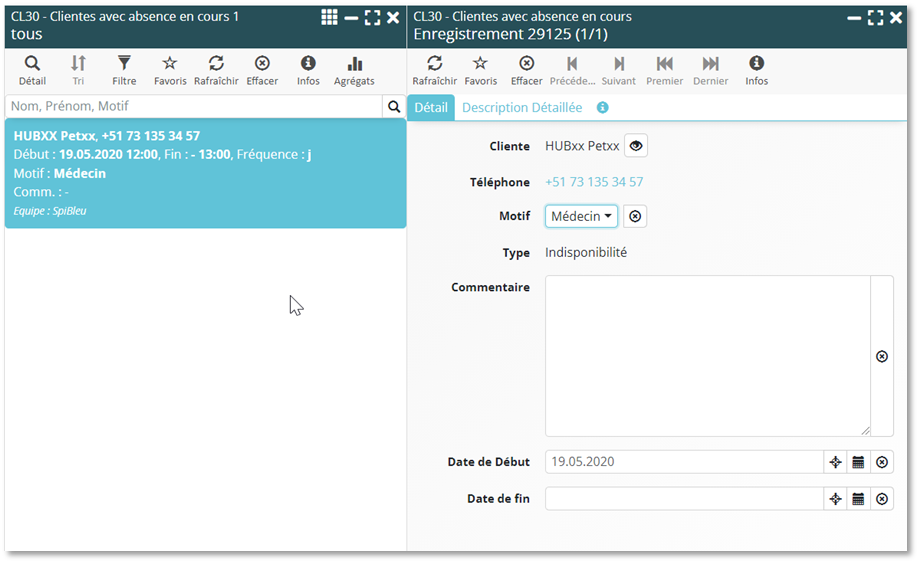
Task: Open the Filtre funnel tool
Action: 124,70
